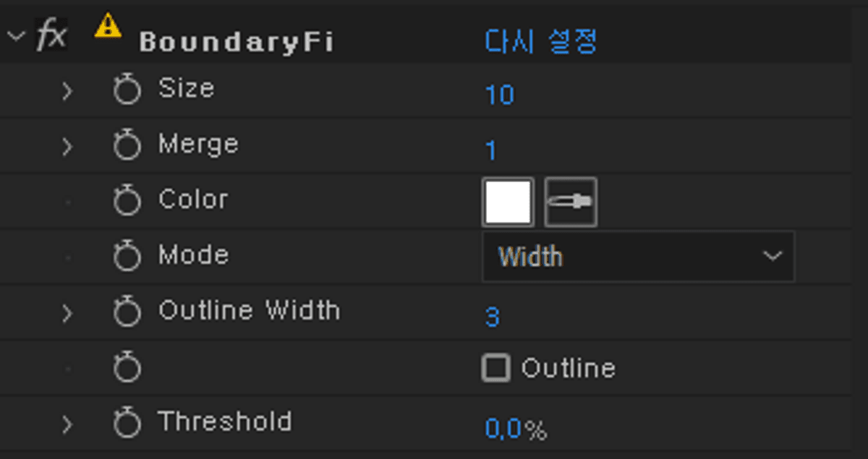Click the stopwatch next to Outline checkbox
Image resolution: width=868 pixels, height=459 pixels.
tap(127, 369)
